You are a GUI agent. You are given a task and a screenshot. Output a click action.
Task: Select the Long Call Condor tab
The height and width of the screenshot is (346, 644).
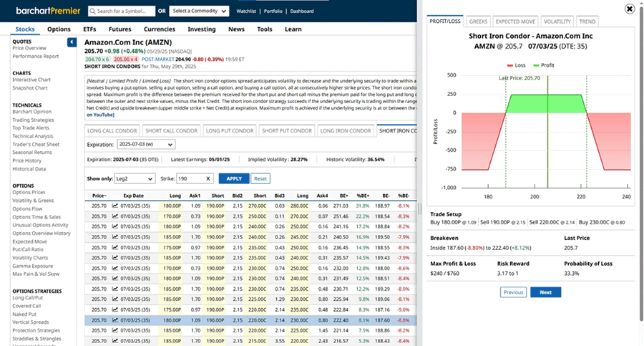pyautogui.click(x=112, y=131)
